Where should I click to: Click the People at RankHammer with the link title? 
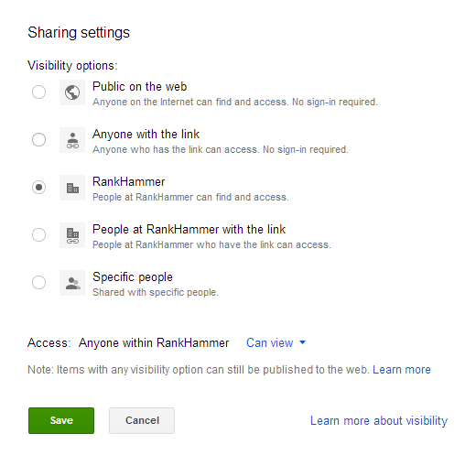(x=189, y=230)
